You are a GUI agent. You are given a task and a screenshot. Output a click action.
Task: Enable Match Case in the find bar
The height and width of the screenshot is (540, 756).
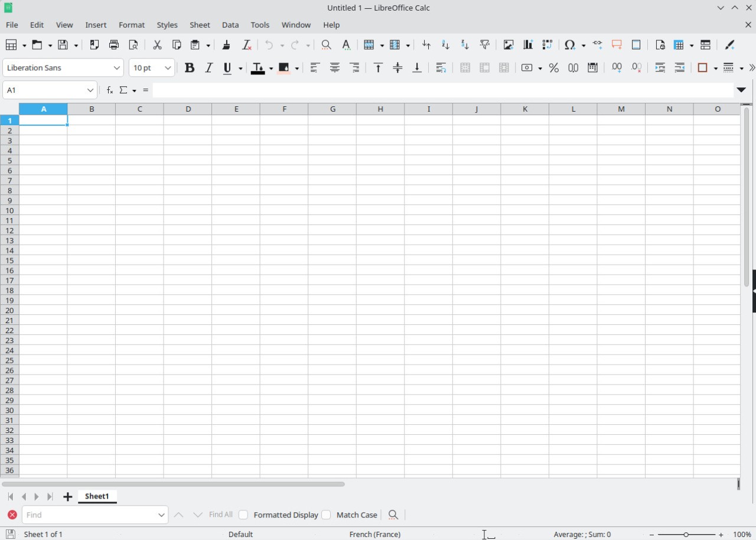point(326,515)
